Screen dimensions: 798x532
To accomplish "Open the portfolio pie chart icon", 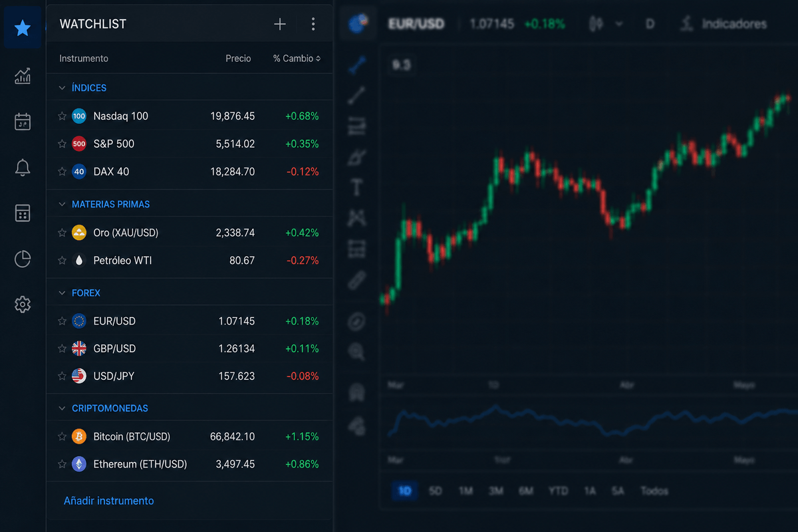I will [23, 259].
